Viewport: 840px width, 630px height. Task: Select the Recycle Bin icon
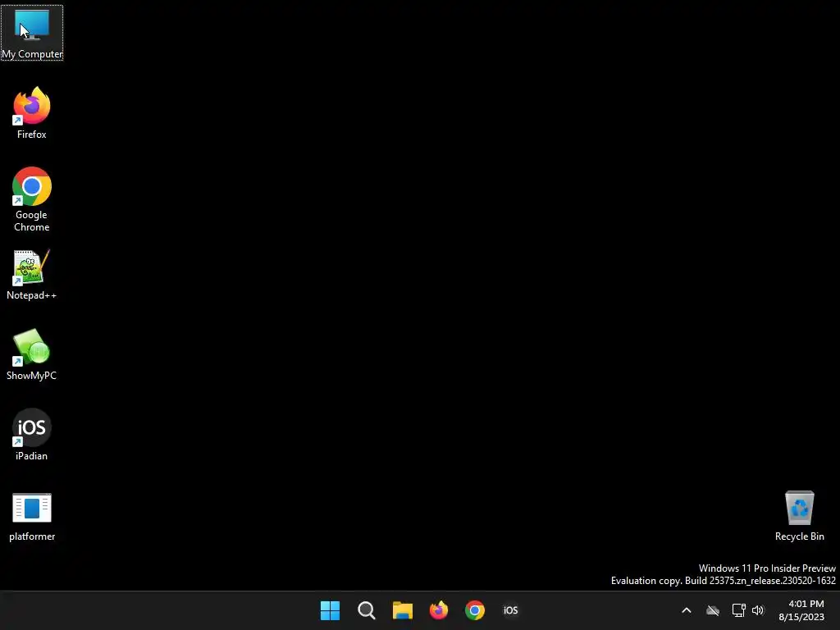[x=799, y=516]
